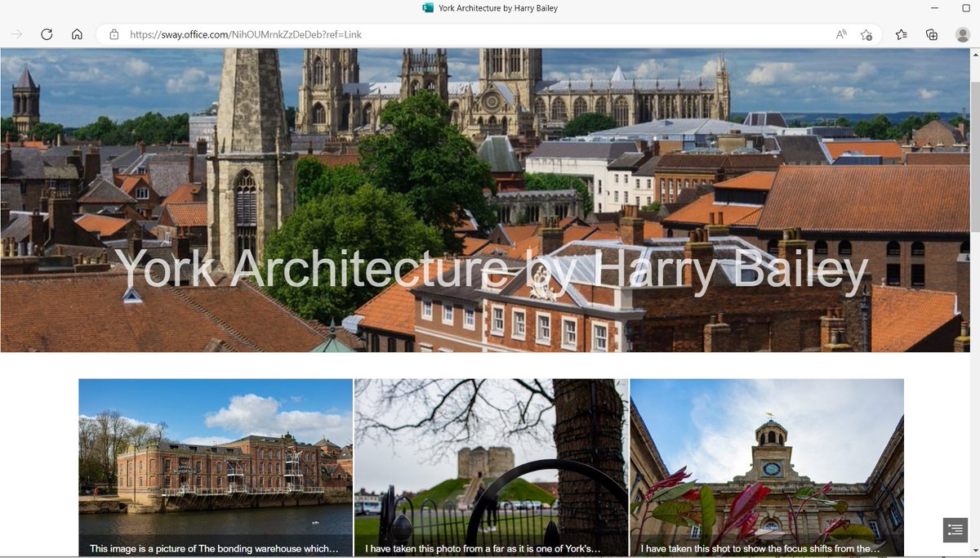Click caption "I have taken this shot to show the focus…"
Screen dimensions: 980x558
pos(760,549)
